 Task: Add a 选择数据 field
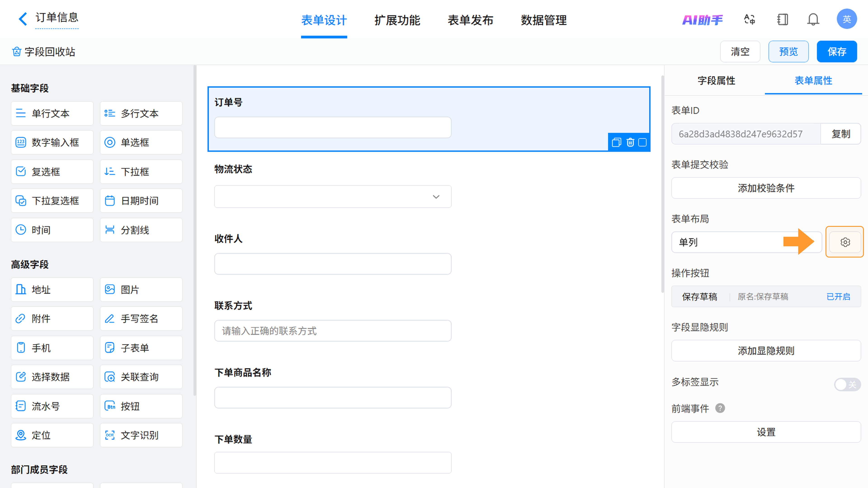point(52,377)
